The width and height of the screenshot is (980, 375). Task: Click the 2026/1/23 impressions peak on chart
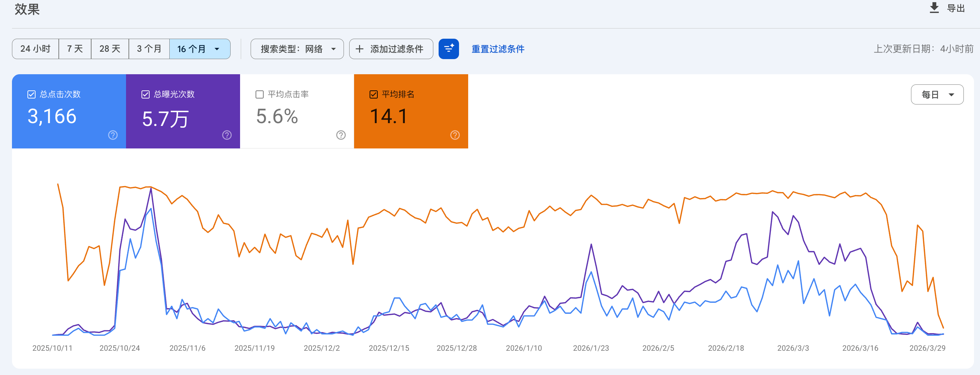point(591,244)
